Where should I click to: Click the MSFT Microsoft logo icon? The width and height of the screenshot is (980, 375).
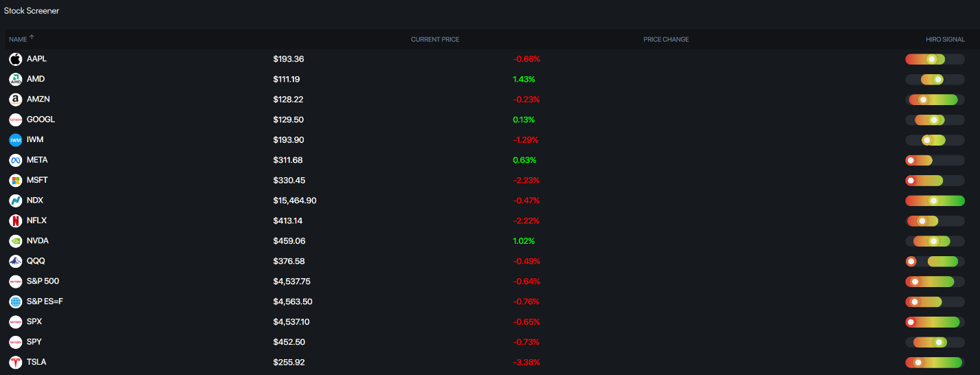point(15,181)
